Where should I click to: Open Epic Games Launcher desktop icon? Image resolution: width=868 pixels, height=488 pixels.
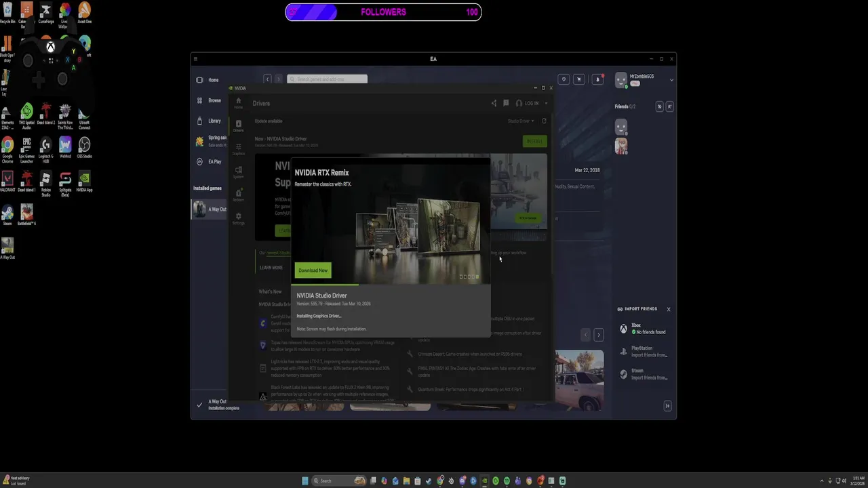click(26, 150)
